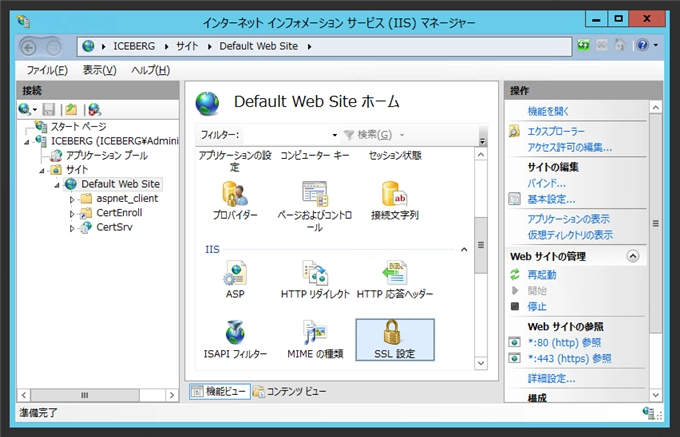
Task: Browse *:80 (http) 参照 link
Action: (x=564, y=342)
